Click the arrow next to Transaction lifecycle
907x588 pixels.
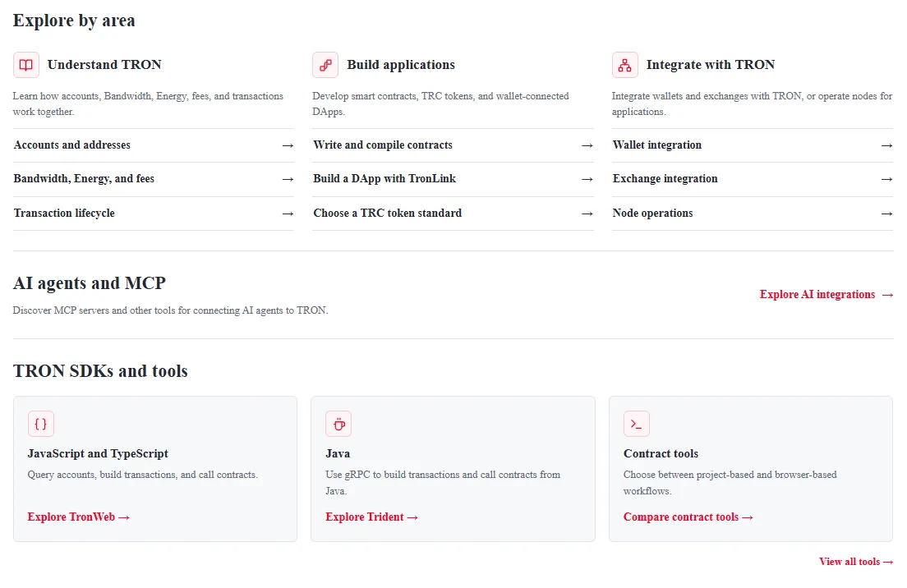[288, 214]
